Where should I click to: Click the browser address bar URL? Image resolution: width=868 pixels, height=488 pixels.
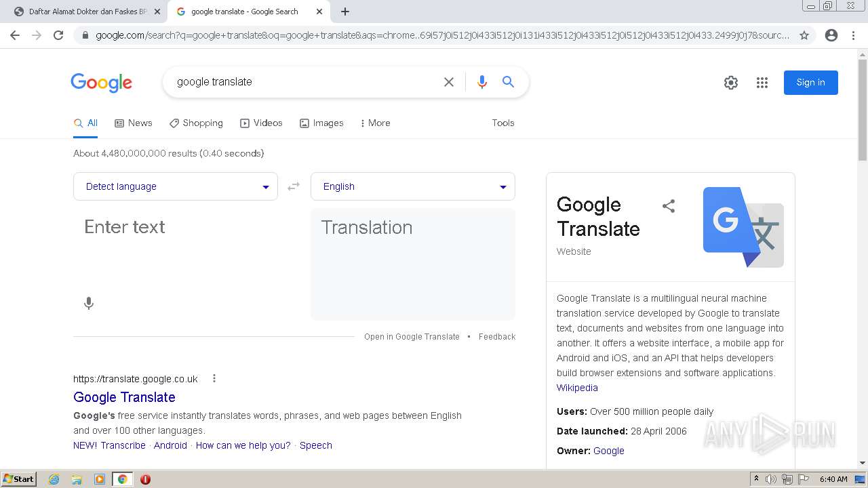[442, 35]
